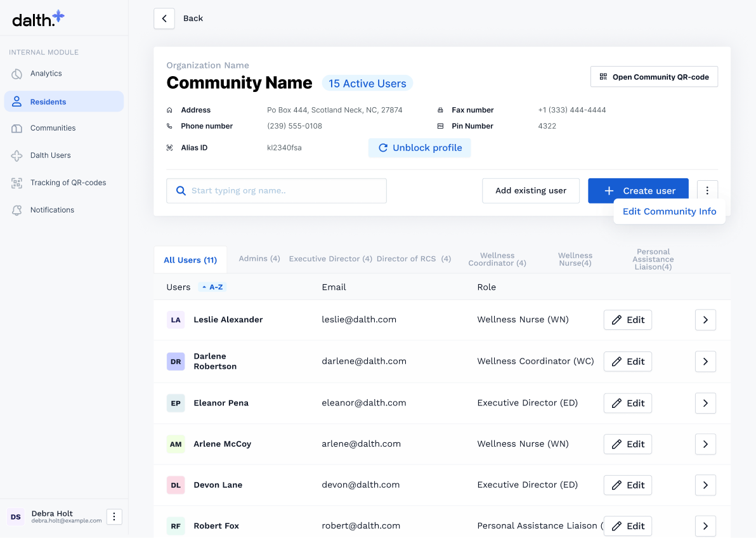Click the Notifications bell icon
The width and height of the screenshot is (756, 538).
tap(17, 210)
